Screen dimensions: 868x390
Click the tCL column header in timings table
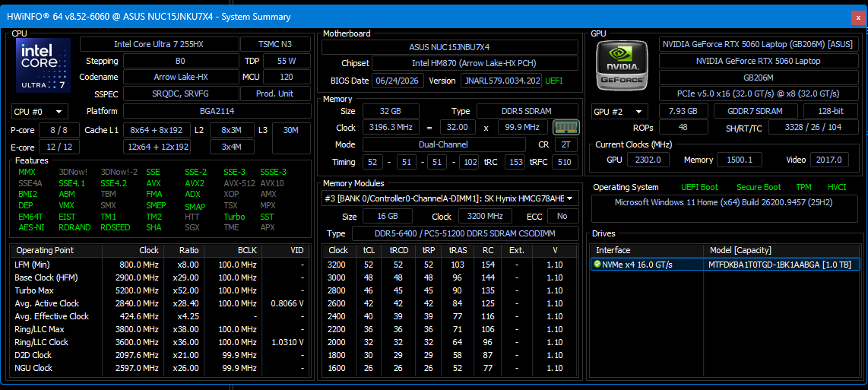(x=368, y=250)
